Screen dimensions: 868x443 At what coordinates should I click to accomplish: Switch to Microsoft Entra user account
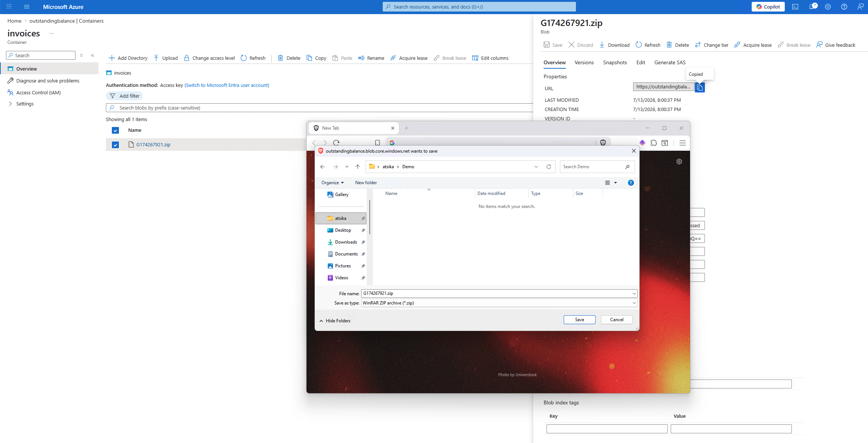227,85
